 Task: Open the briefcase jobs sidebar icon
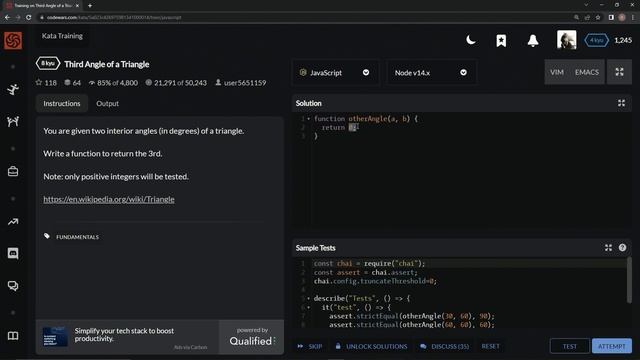click(13, 171)
